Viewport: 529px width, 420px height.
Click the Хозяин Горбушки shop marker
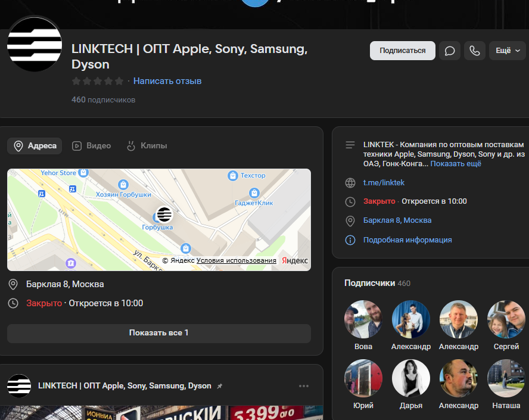coord(123,185)
